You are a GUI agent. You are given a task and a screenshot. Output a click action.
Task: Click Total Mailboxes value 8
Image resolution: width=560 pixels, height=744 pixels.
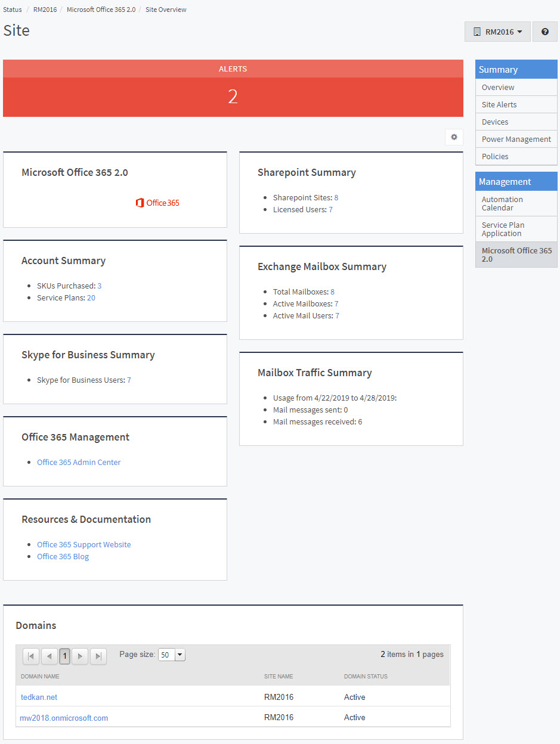333,292
